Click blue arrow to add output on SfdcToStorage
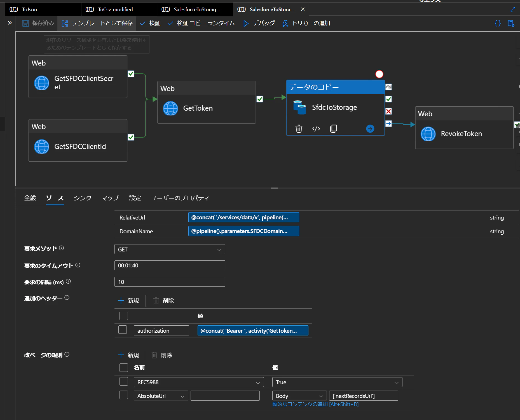The height and width of the screenshot is (420, 520). tap(370, 129)
